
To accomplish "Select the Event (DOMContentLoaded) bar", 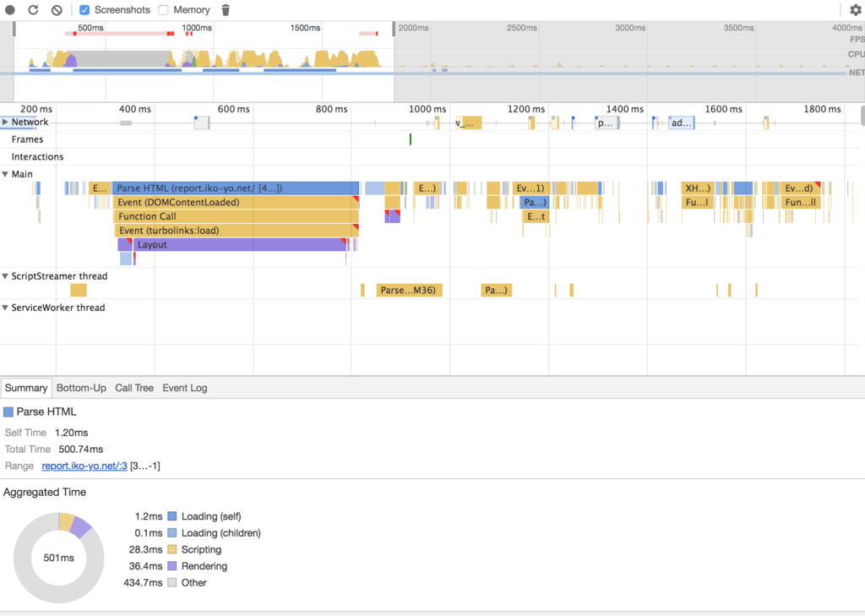I will click(x=237, y=202).
